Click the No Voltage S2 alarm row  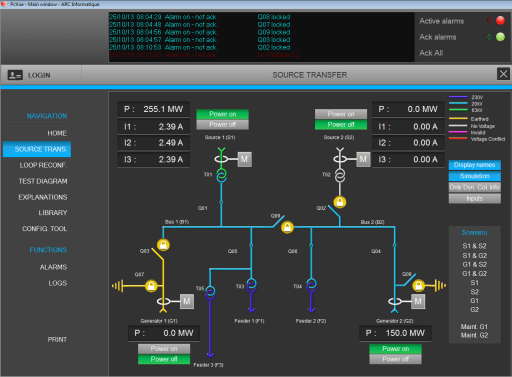[204, 55]
